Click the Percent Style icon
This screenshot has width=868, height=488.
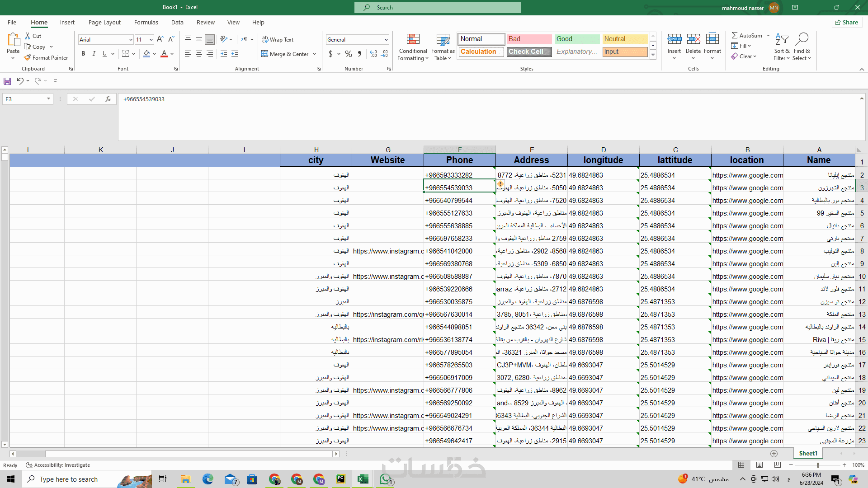(x=348, y=54)
